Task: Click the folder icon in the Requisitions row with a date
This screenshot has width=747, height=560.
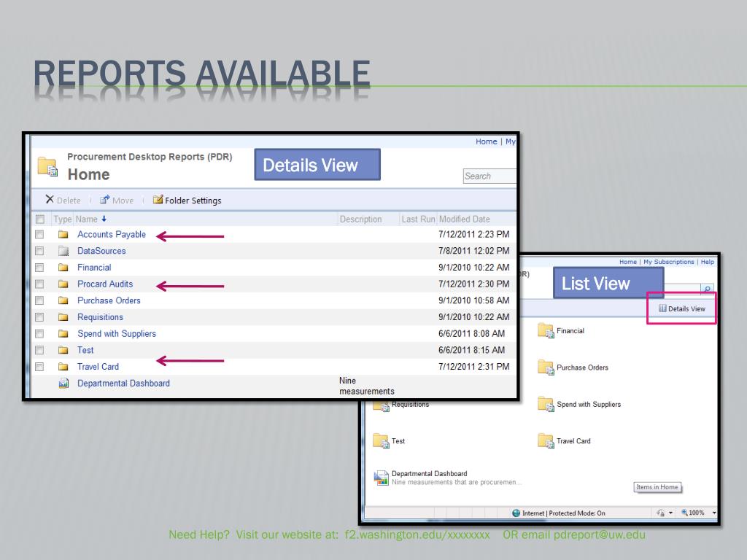Action: tap(63, 317)
